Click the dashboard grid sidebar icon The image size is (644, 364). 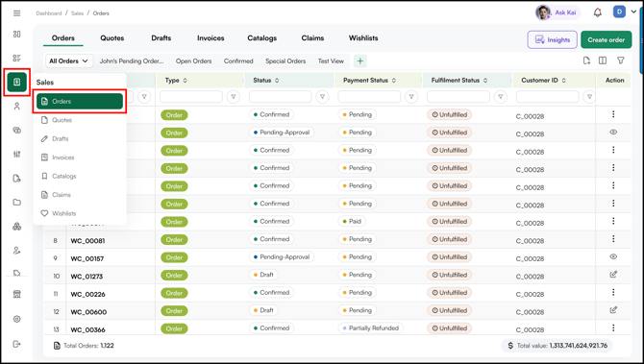click(17, 34)
